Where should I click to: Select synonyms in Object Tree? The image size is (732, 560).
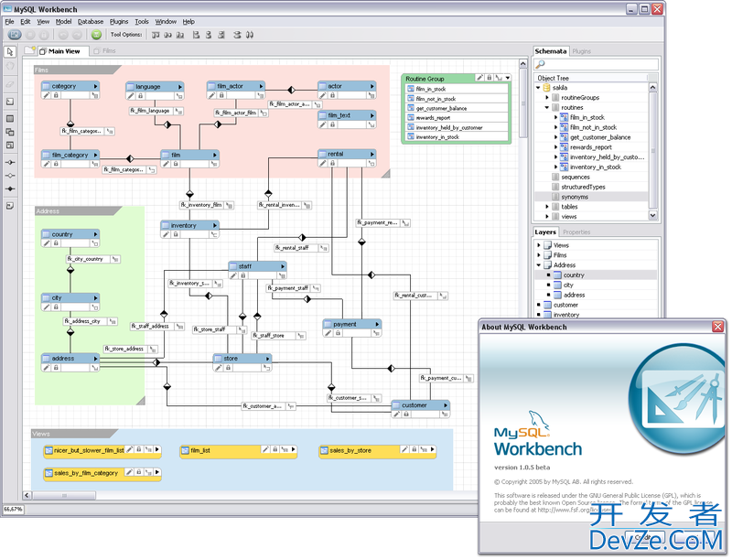click(575, 197)
